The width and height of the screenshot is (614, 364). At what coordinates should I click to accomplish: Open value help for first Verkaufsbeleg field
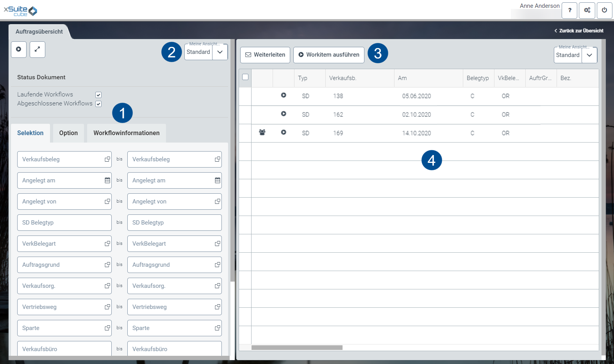107,159
